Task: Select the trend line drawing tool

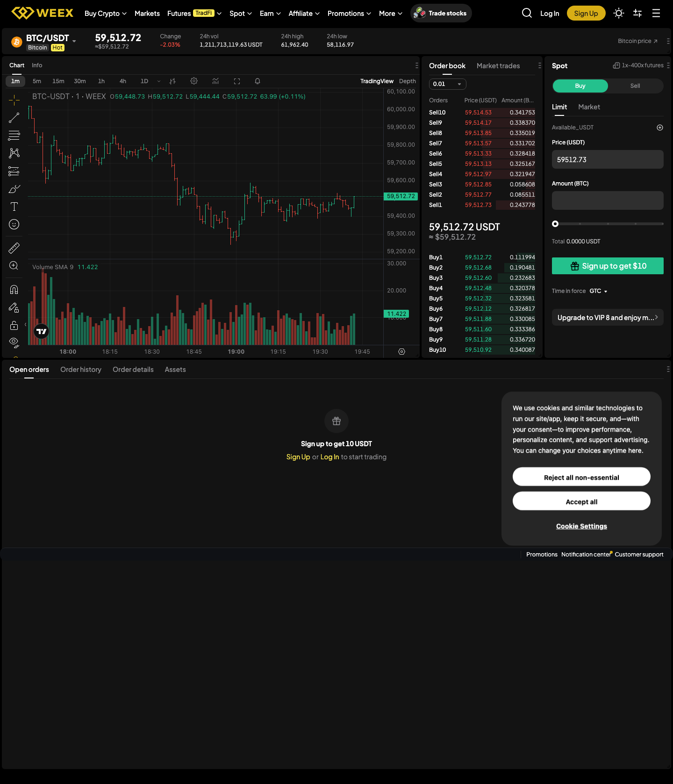Action: click(14, 118)
